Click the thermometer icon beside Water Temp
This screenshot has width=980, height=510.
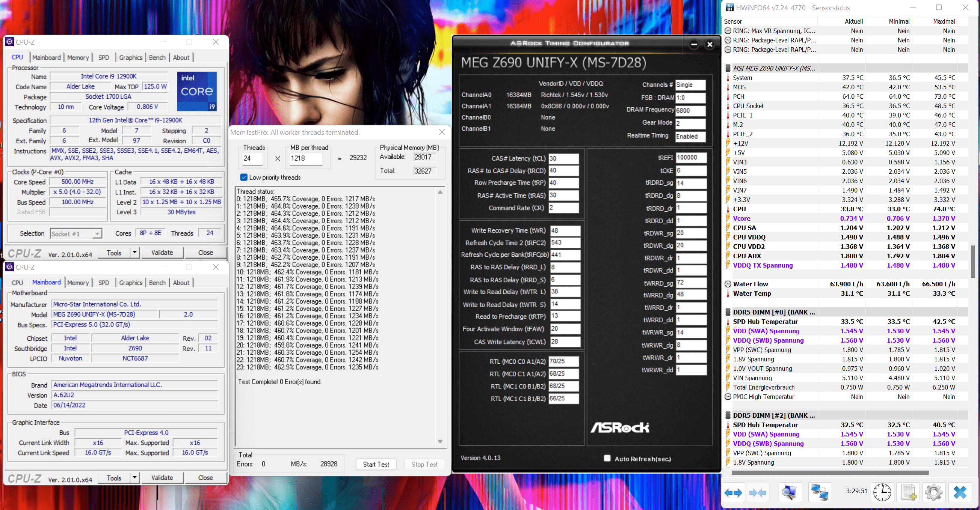tap(728, 294)
